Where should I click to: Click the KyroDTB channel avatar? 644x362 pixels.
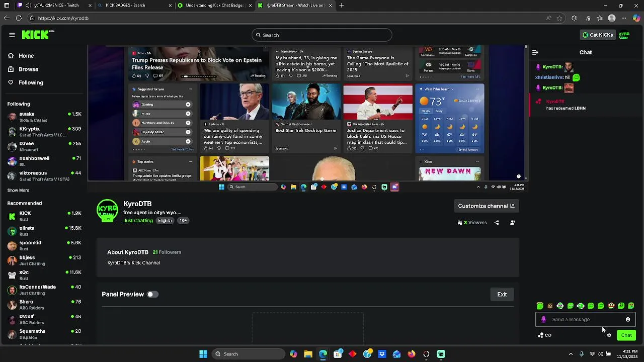coord(107,211)
